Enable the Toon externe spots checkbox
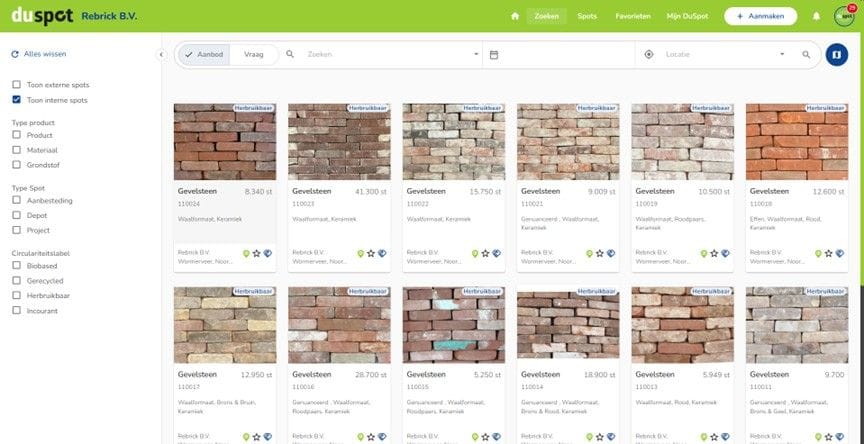Image resolution: width=864 pixels, height=444 pixels. (16, 85)
